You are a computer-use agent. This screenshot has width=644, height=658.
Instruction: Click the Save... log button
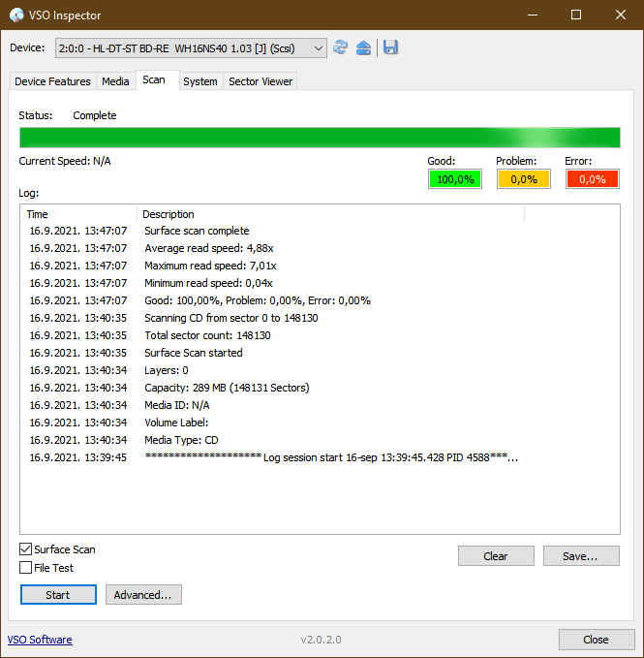581,556
